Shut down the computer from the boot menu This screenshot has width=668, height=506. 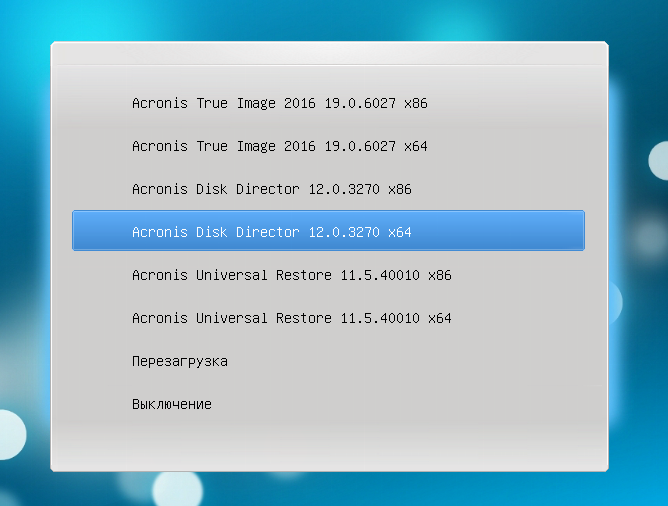click(x=172, y=404)
